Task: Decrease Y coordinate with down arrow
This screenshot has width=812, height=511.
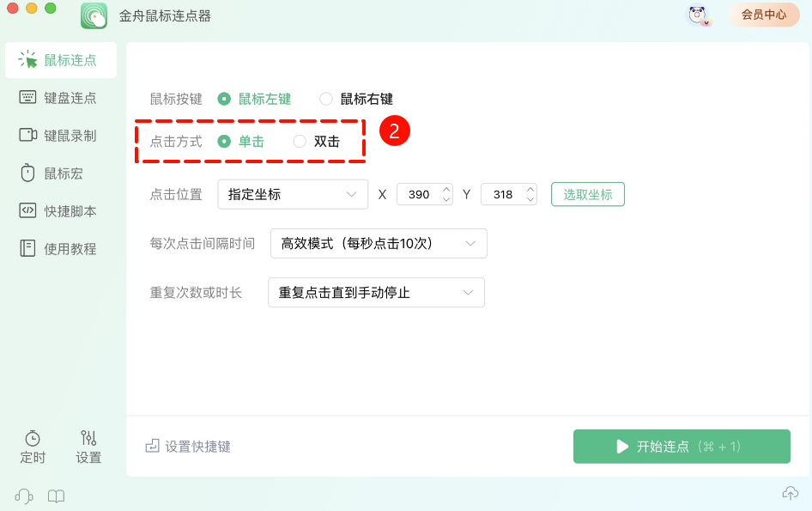Action: [x=530, y=199]
